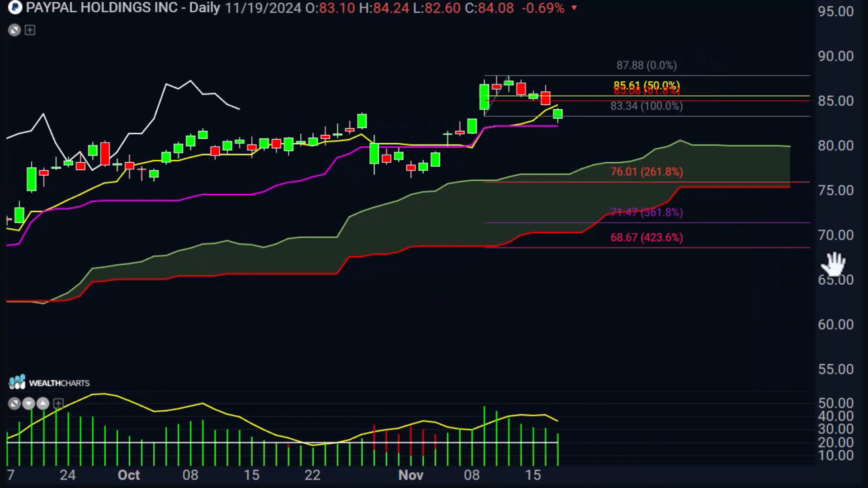Maximize the main price chart pane
This screenshot has height=488, width=868.
pos(14,30)
